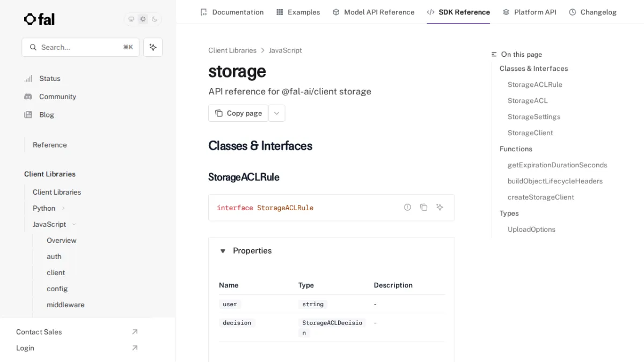Switch to Documentation tab
644x362 pixels.
pos(232,12)
